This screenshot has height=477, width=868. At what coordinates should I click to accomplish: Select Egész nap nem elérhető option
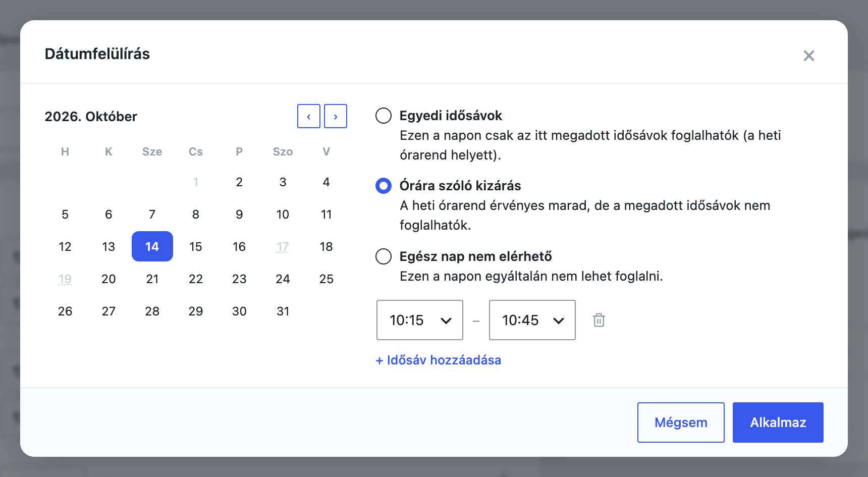(x=384, y=256)
